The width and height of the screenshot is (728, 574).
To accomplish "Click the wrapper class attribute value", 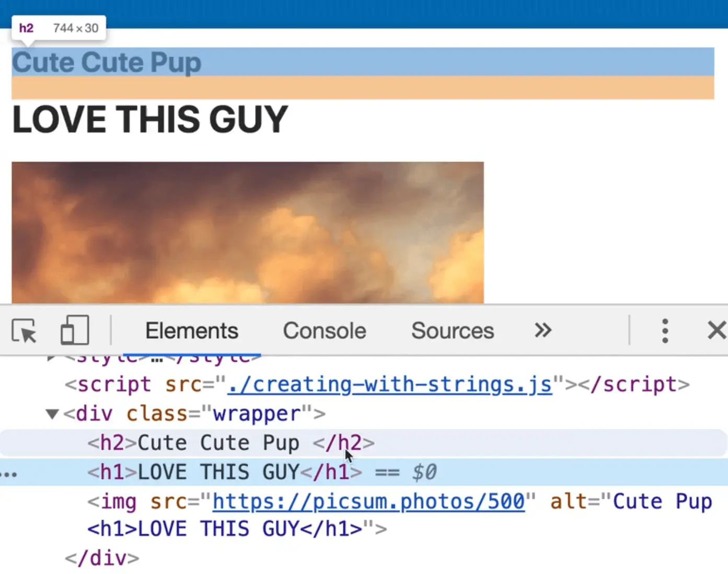I will coord(256,414).
